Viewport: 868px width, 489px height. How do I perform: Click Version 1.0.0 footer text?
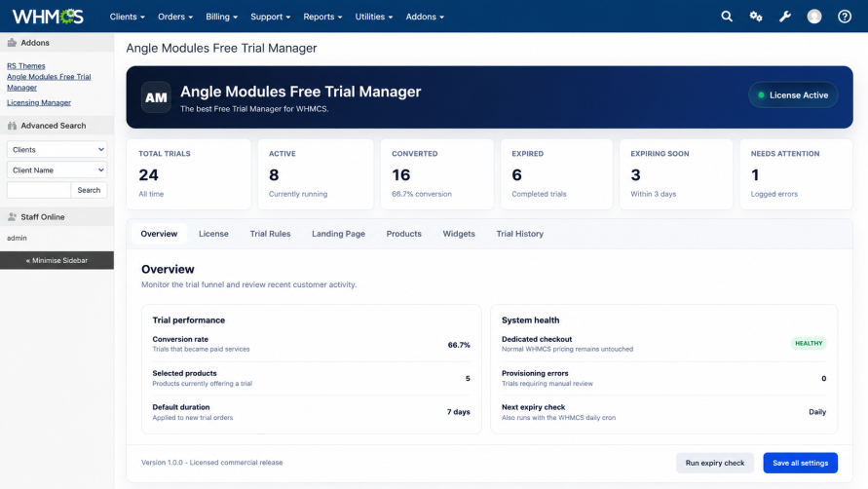[x=211, y=463]
